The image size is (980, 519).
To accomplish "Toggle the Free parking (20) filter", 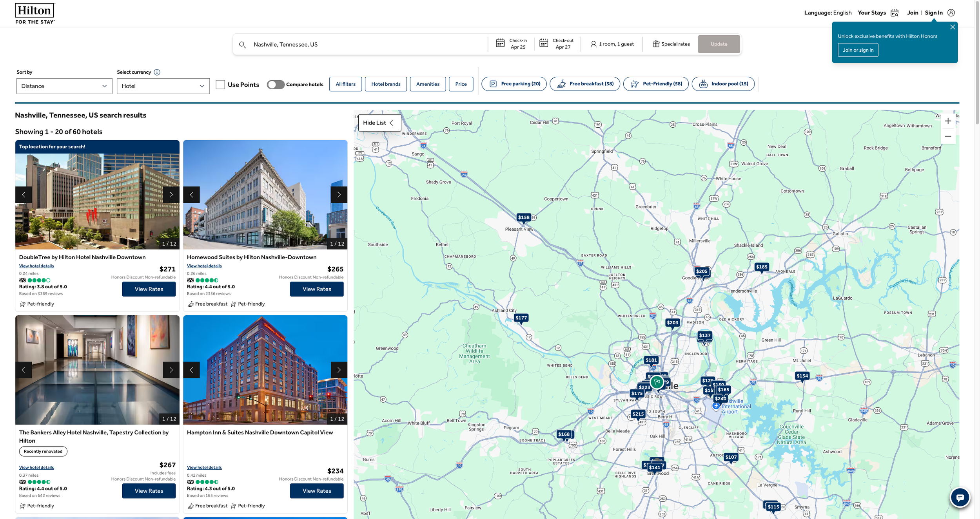I will (514, 84).
